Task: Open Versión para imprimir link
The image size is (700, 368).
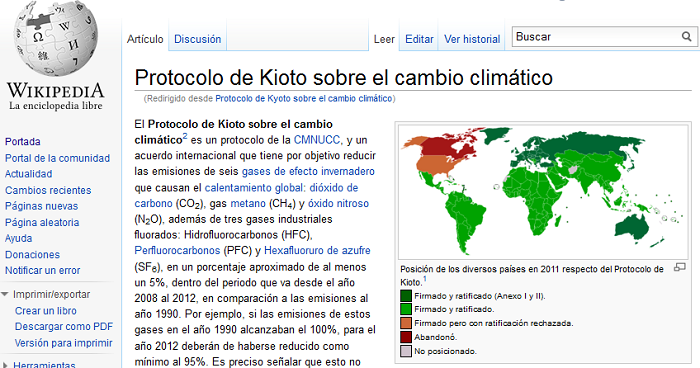Action: pyautogui.click(x=63, y=343)
